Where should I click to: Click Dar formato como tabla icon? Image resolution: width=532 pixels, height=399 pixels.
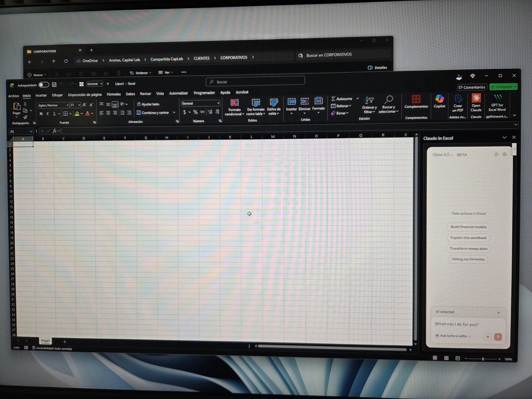click(256, 103)
